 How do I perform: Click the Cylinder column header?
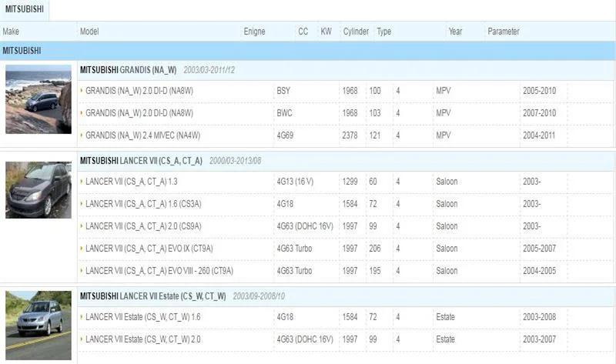coord(356,32)
